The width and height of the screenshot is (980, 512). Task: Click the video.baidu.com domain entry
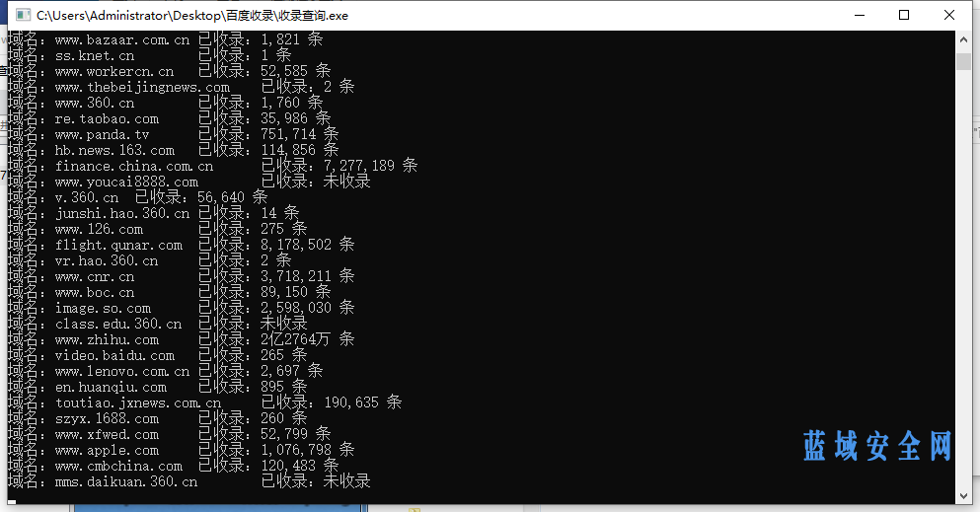[x=115, y=355]
